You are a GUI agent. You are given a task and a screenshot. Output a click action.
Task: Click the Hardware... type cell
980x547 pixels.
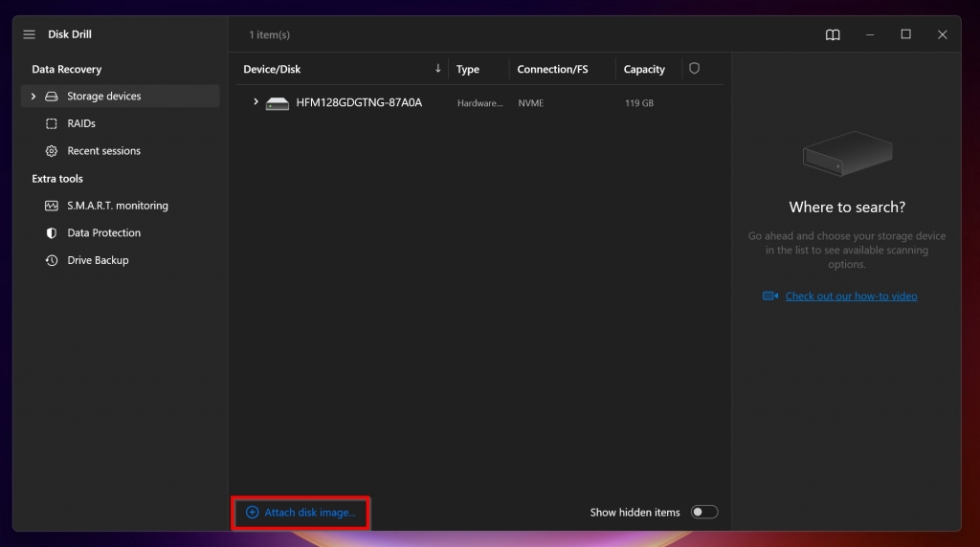480,103
